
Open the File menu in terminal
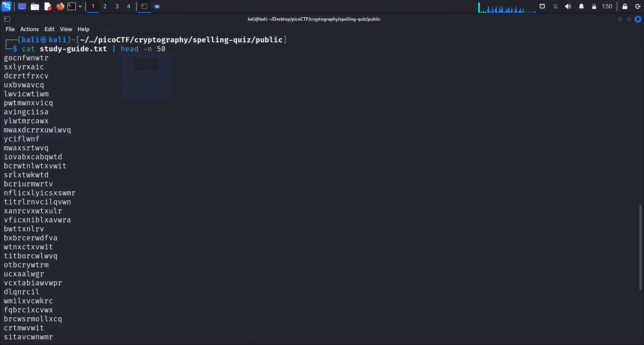pyautogui.click(x=10, y=29)
